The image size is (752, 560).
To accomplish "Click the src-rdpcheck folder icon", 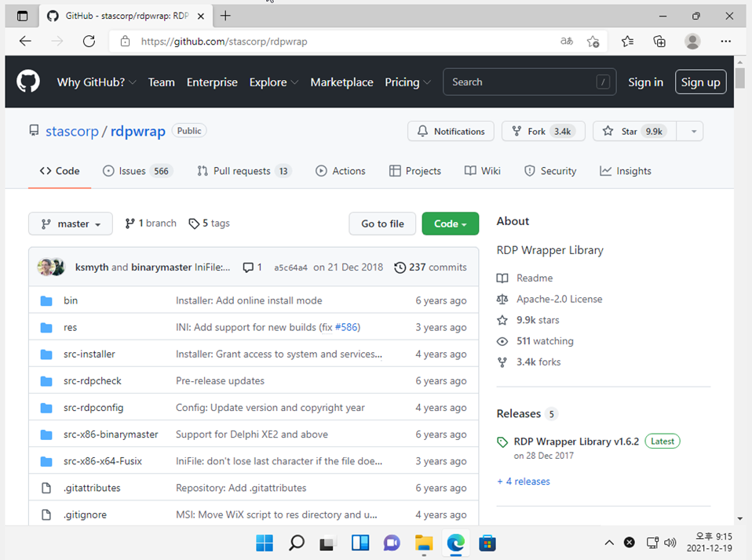I will pyautogui.click(x=46, y=381).
